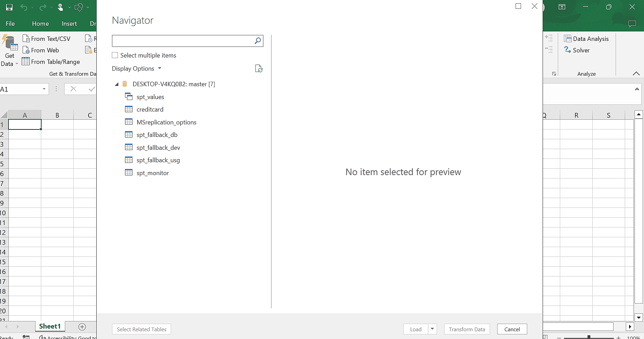Screen dimensions: 644x339
Task: Open Customize Quick Access Toolbar dropdown
Action: coord(88,7)
